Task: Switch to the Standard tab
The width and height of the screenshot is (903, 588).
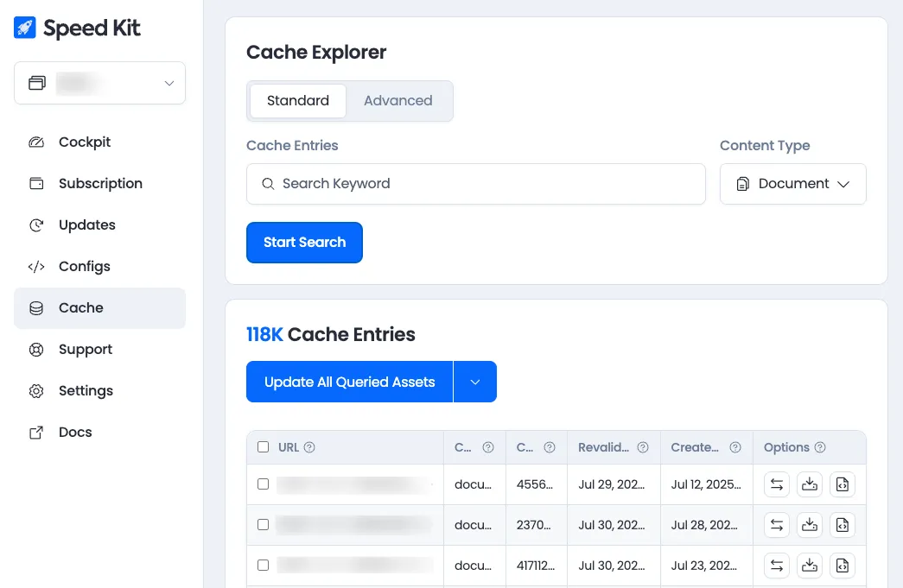Action: [x=298, y=101]
